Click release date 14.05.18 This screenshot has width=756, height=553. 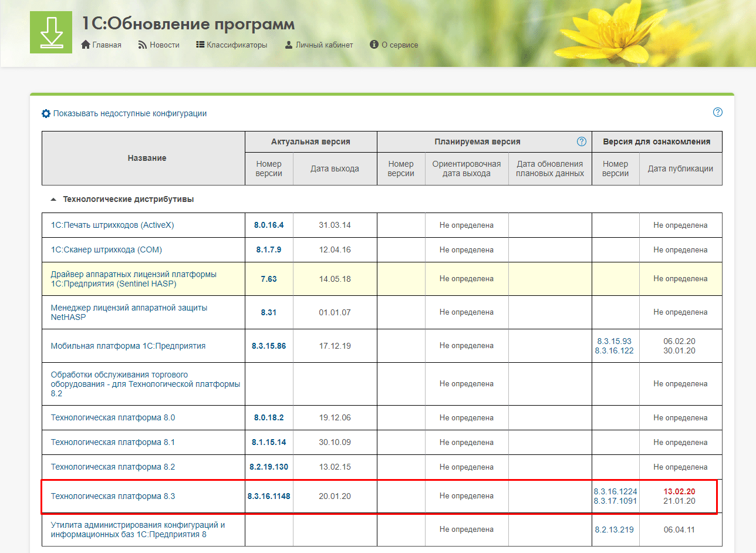point(335,279)
